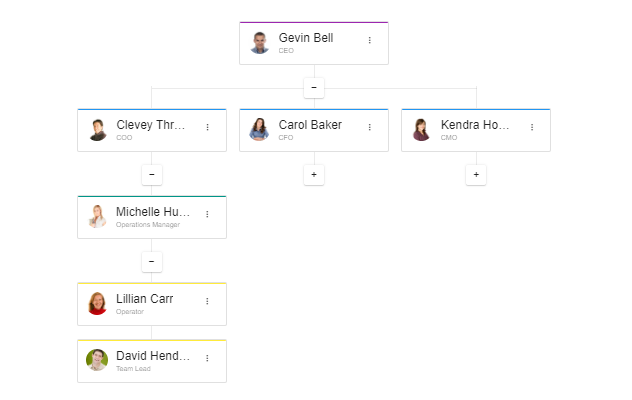The width and height of the screenshot is (632, 400).
Task: Collapse Michelle Hu…'s team nodes
Action: coord(152,262)
